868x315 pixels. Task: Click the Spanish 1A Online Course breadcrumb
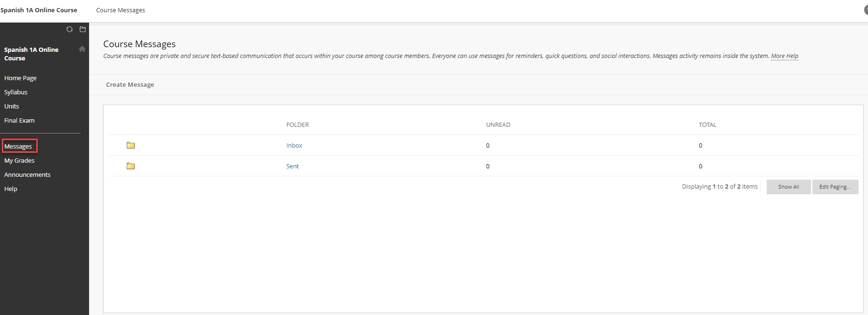tap(39, 10)
